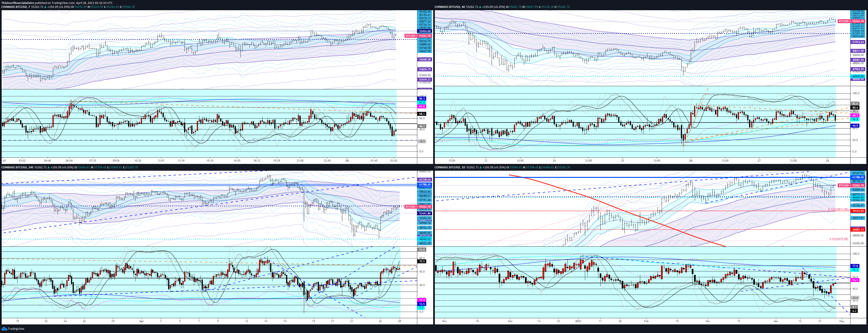Screen dimensions: 868x333
Task: Click the 17.4 magenta indicator label
Action: click(x=422, y=300)
